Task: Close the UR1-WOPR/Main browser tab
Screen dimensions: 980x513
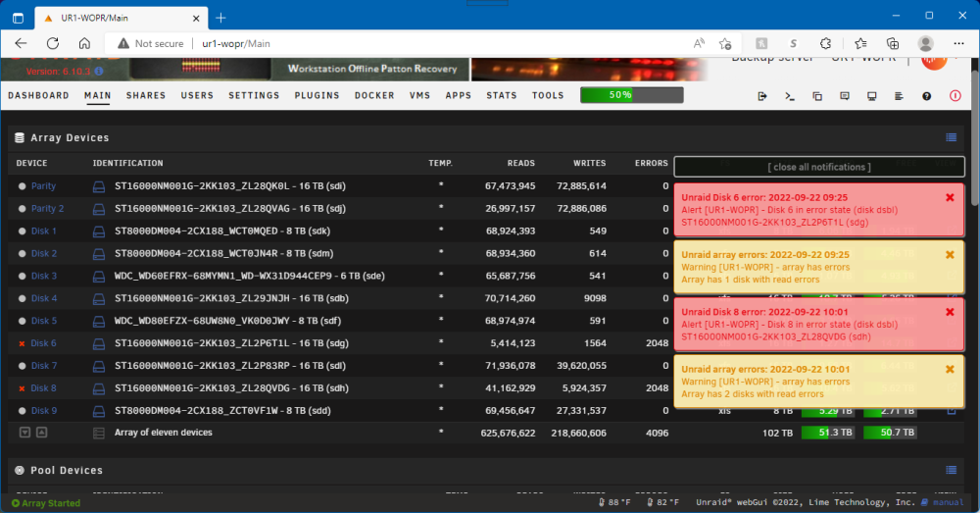Action: pos(196,18)
